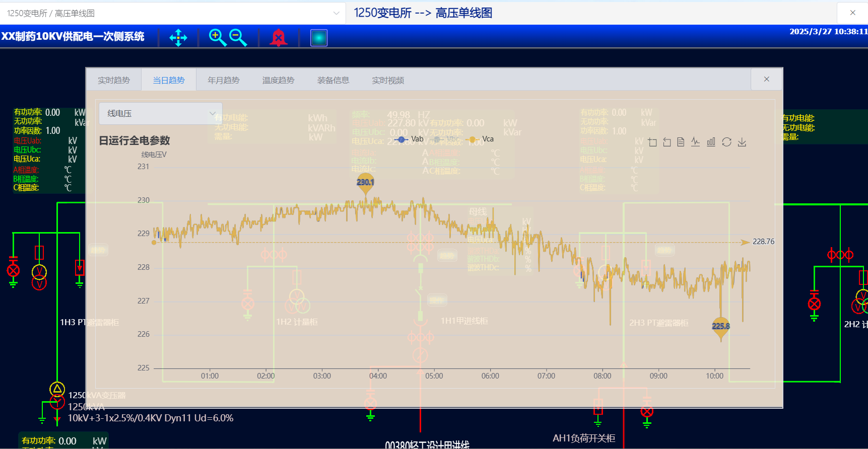868x449 pixels.
Task: Click the red alarm mute bell
Action: [x=278, y=38]
